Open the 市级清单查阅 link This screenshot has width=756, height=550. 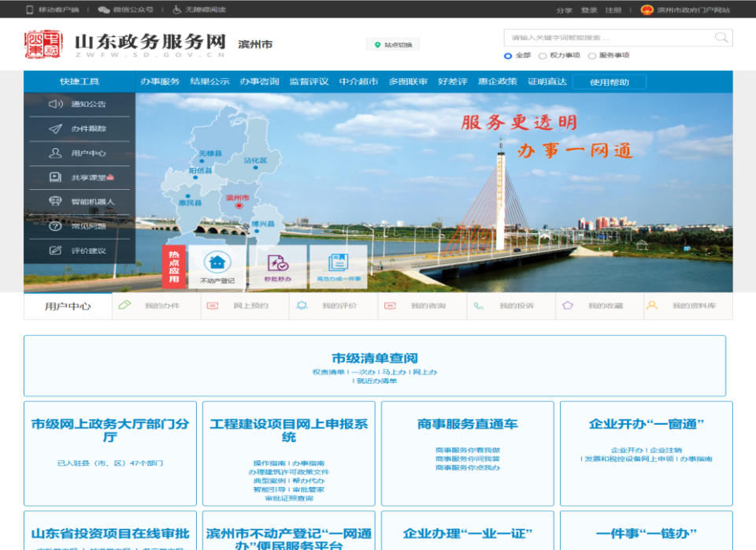(x=374, y=358)
